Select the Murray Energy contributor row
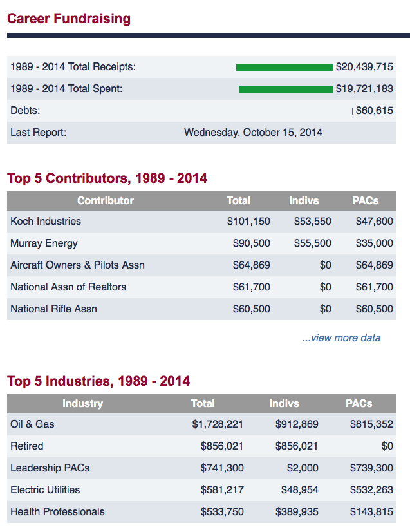The image size is (410, 532). pos(201,243)
